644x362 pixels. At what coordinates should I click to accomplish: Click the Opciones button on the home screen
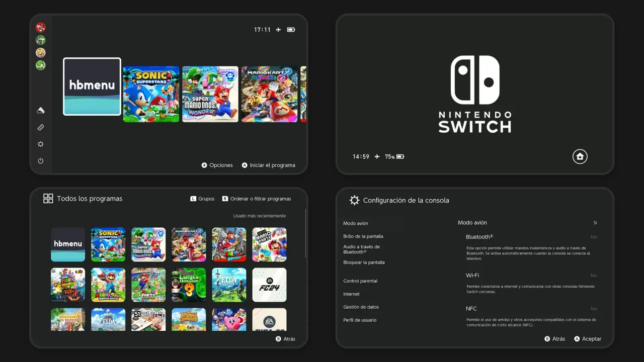coord(217,165)
